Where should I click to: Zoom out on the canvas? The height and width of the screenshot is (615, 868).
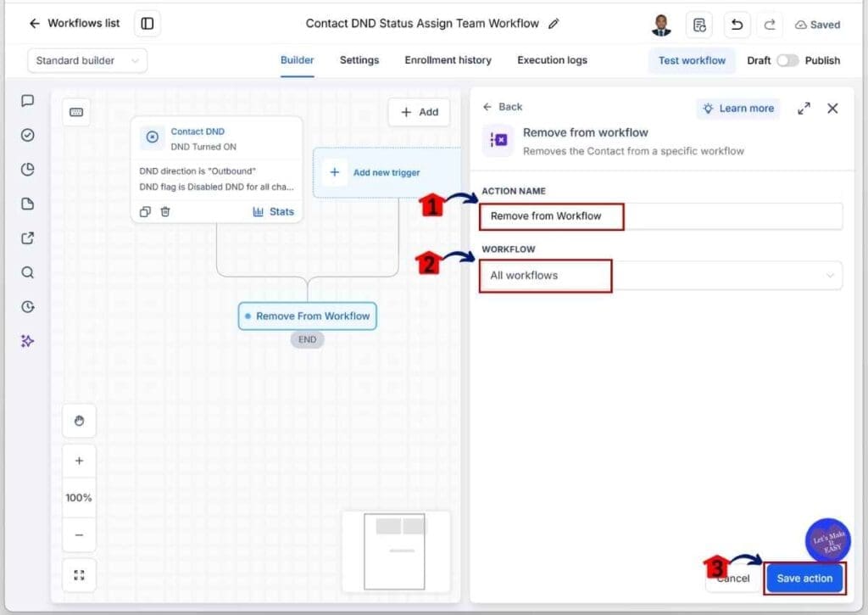79,535
